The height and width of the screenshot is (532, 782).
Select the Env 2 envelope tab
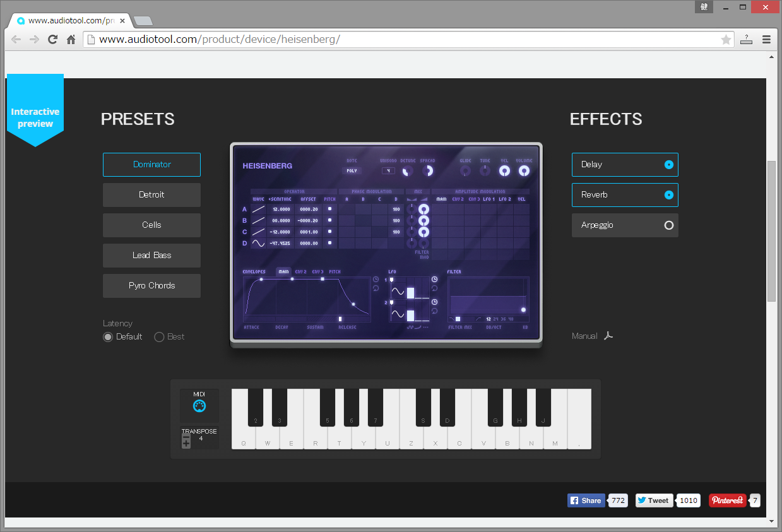click(x=300, y=272)
